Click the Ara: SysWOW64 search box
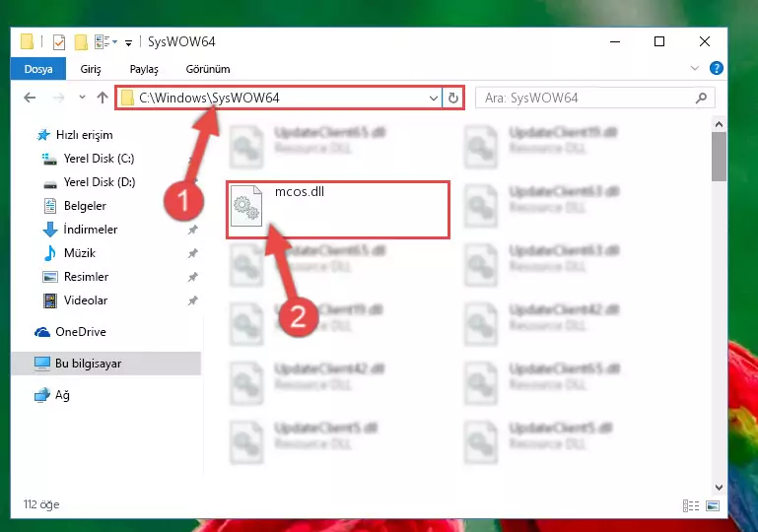Screen dimensions: 758x532 pyautogui.click(x=595, y=99)
